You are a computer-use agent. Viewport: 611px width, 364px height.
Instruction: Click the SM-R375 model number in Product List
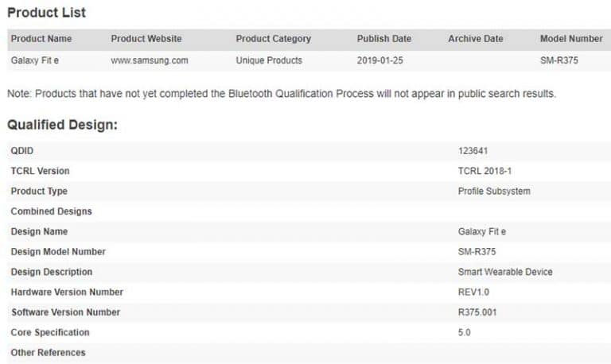coord(559,60)
